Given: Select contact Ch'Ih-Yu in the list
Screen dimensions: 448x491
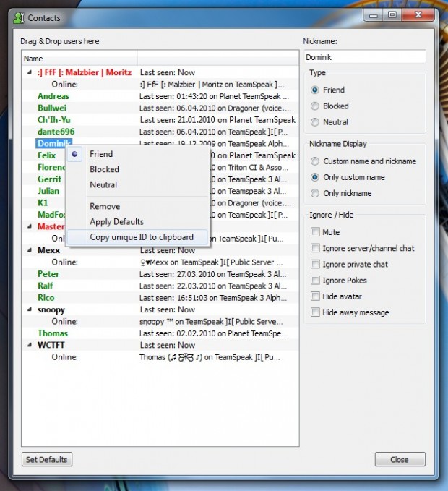Looking at the screenshot, I should coord(53,120).
